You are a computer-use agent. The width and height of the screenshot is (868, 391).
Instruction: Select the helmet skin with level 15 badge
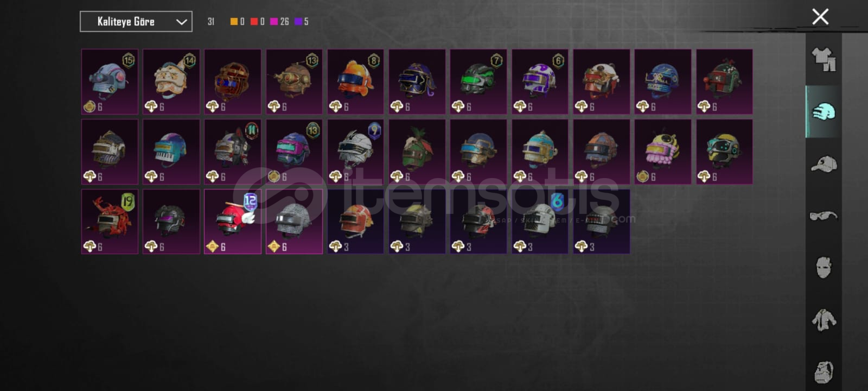(110, 82)
